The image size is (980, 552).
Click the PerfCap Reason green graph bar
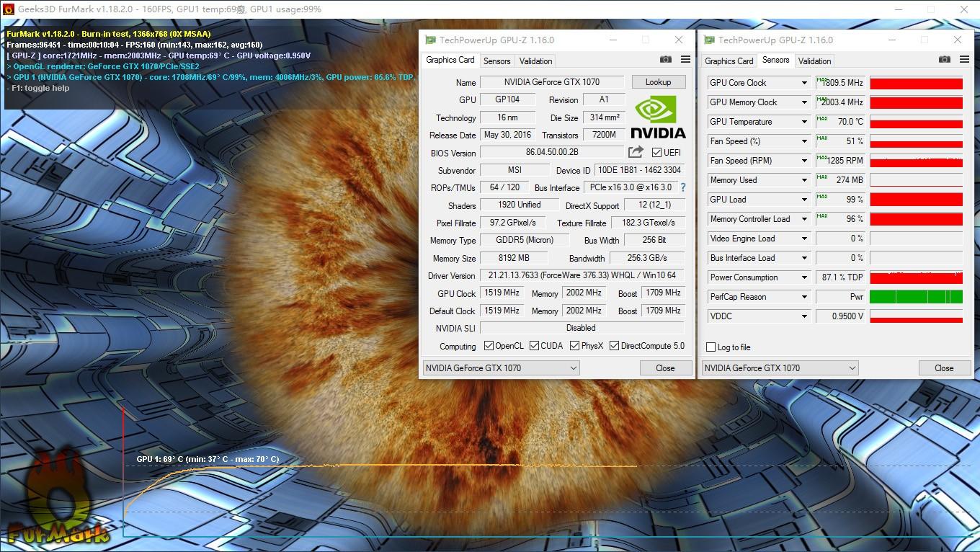click(x=916, y=297)
